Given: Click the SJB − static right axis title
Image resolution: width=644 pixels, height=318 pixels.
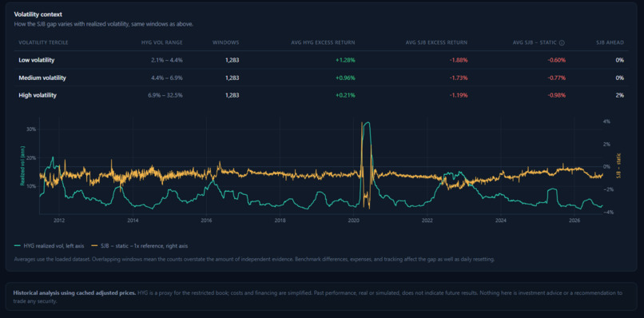Looking at the screenshot, I should point(618,167).
